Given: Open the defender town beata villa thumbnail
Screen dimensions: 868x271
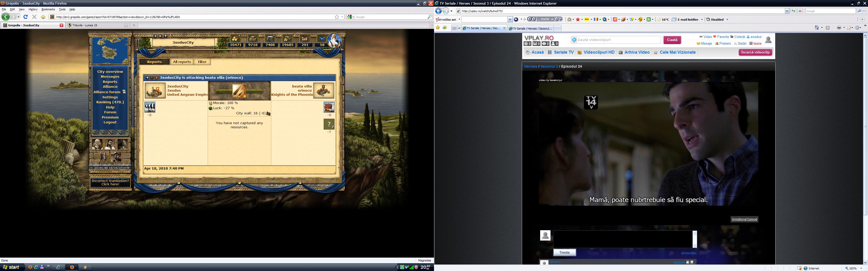Looking at the screenshot, I should coord(324,90).
